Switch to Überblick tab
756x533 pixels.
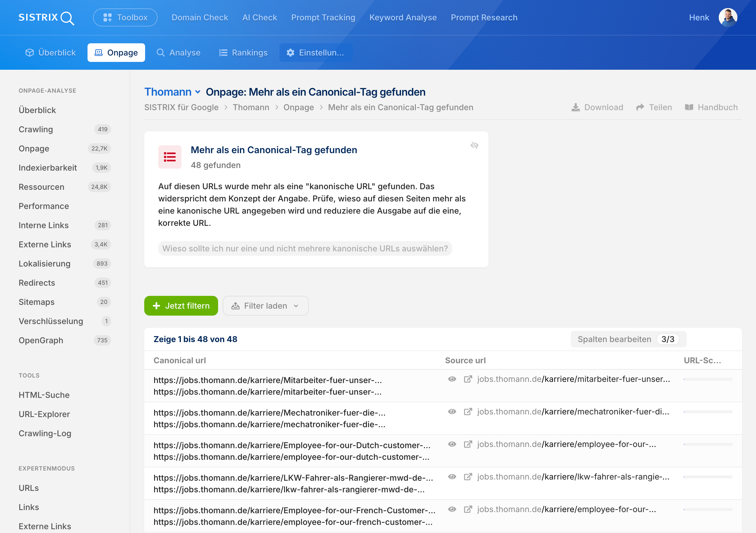pyautogui.click(x=50, y=53)
